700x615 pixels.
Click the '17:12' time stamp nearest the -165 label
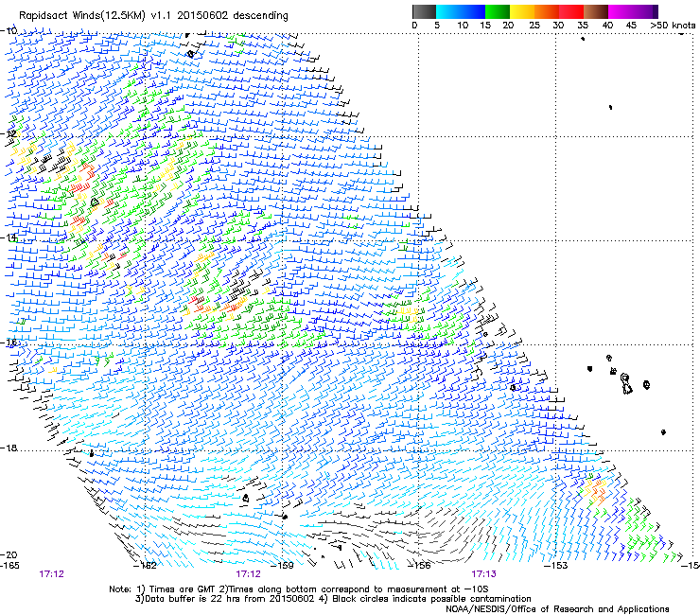(x=51, y=574)
